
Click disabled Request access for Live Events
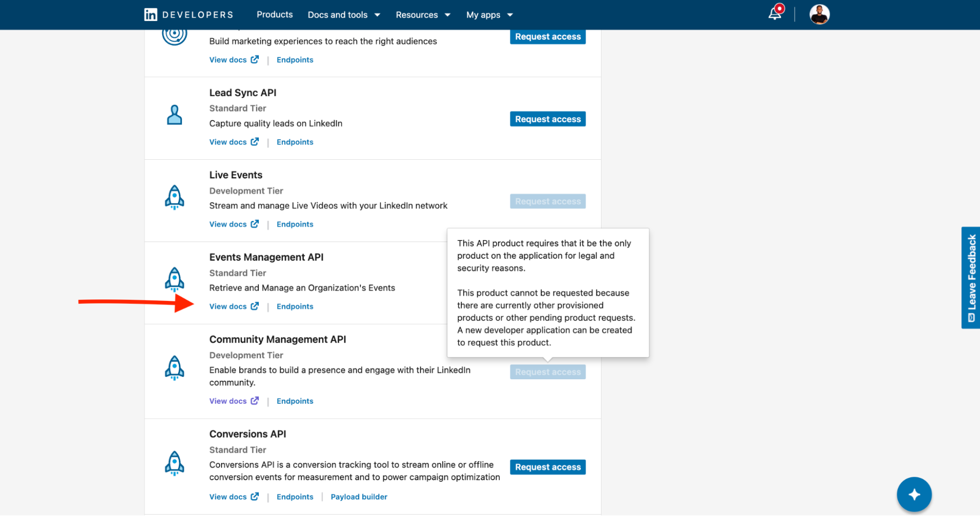pyautogui.click(x=548, y=201)
